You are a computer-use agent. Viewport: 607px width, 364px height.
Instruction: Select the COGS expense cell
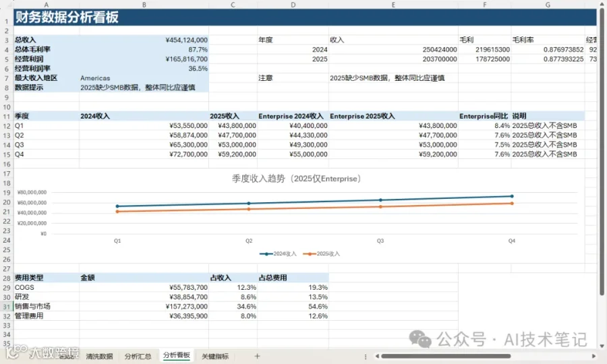(47, 287)
